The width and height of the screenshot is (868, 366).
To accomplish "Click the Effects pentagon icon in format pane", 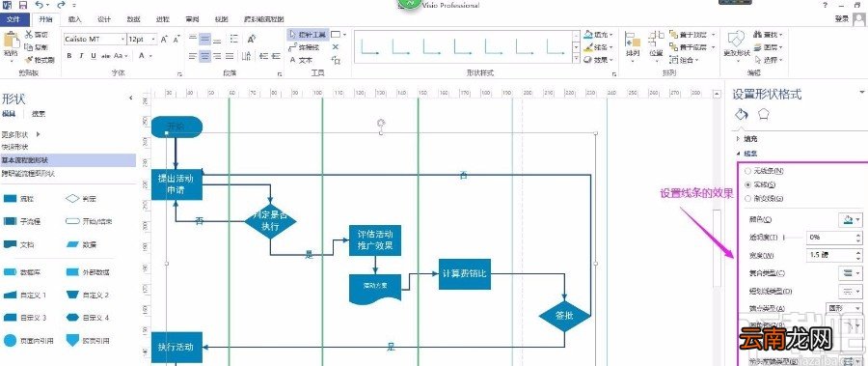I will tap(764, 114).
